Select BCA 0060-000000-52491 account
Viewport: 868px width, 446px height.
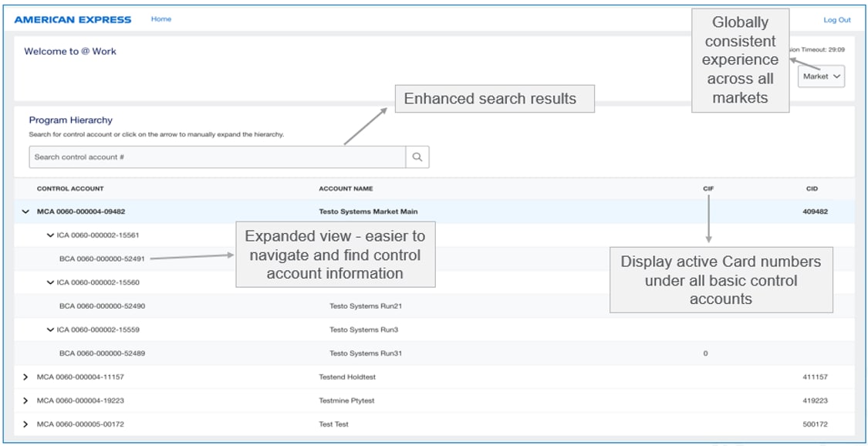pyautogui.click(x=102, y=259)
